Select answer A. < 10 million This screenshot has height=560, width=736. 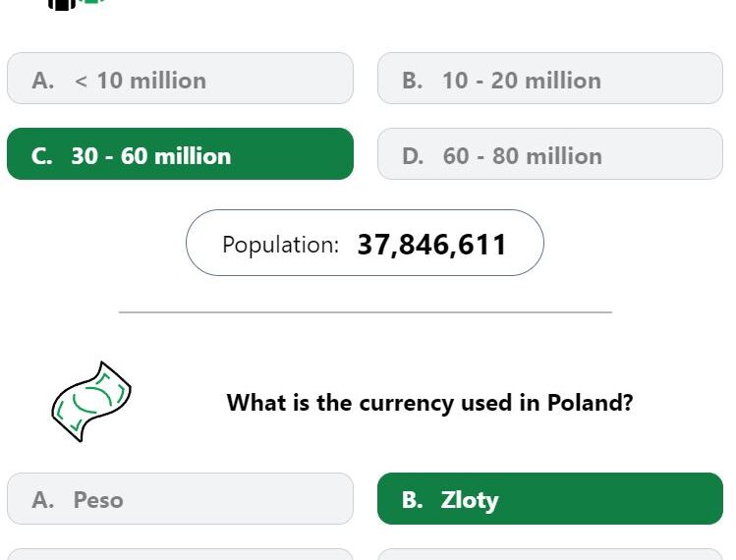pyautogui.click(x=180, y=78)
